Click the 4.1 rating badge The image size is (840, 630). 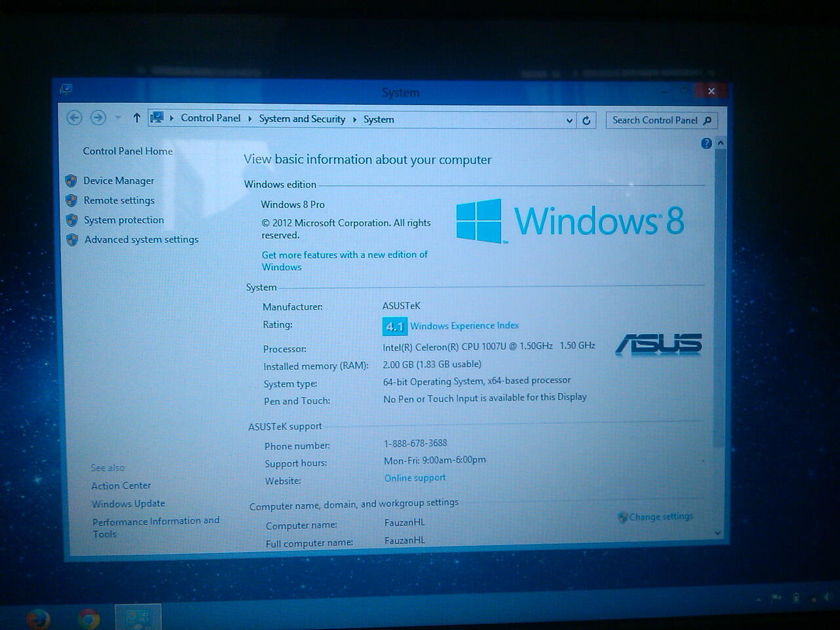(x=395, y=326)
